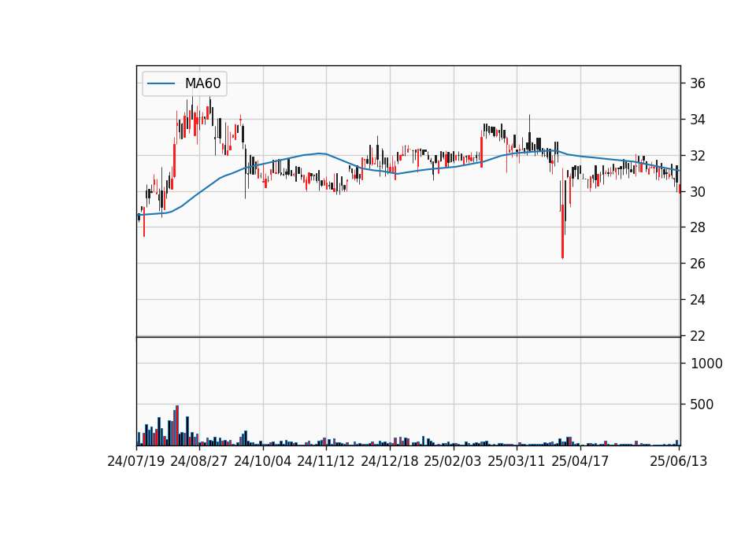The width and height of the screenshot is (756, 543).
Task: Select the 25/04/17 date label
Action: pyautogui.click(x=580, y=461)
